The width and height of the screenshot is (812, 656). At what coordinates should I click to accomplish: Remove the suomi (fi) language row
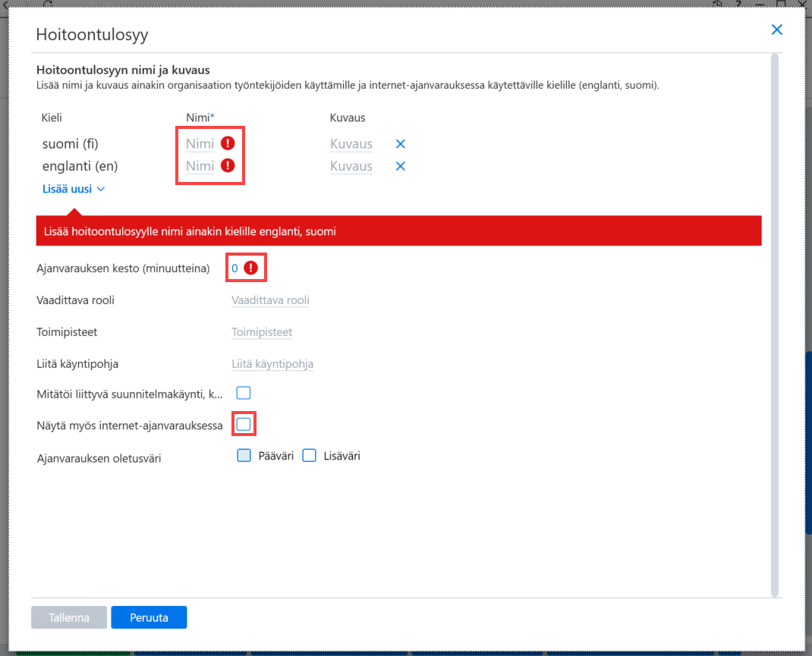pyautogui.click(x=400, y=144)
